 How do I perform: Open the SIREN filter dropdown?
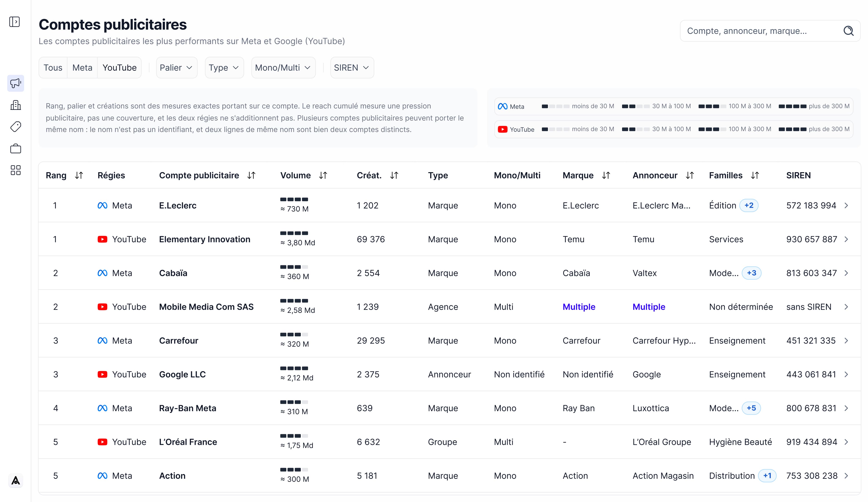[352, 68]
